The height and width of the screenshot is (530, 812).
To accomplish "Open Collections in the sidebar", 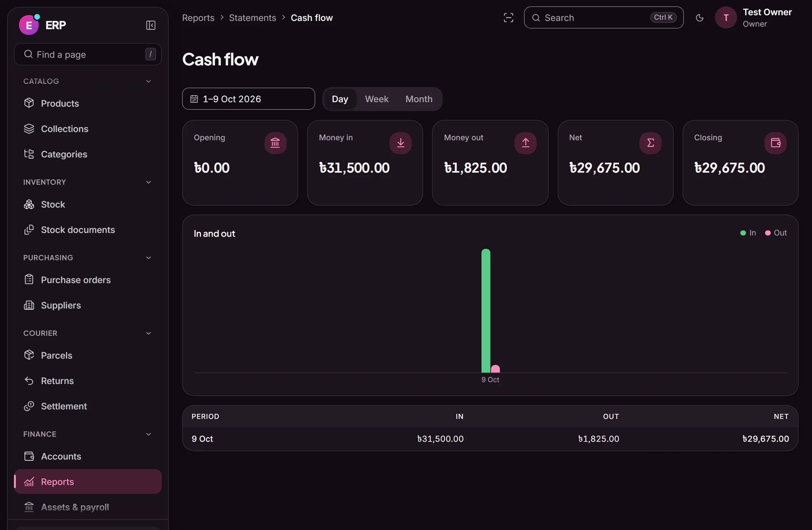I will coord(88,129).
